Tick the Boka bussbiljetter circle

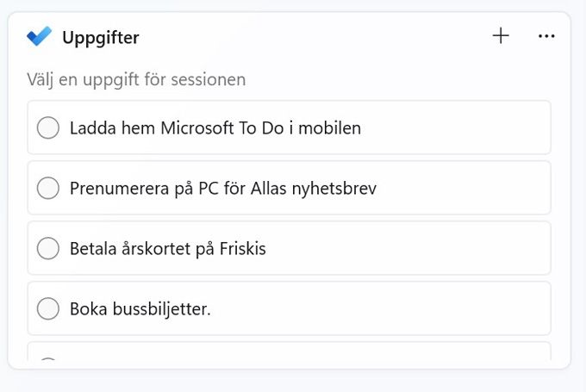pos(48,308)
